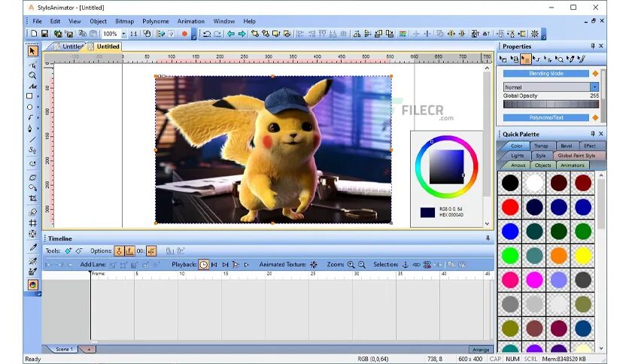This screenshot has width=629, height=364.
Task: Collapse the Polynome/Text section diamond
Action: click(595, 117)
